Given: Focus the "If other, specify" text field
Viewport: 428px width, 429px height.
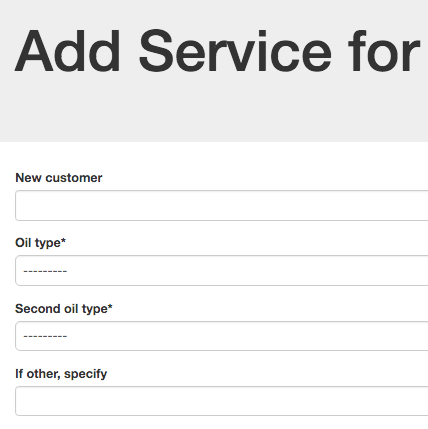Looking at the screenshot, I should coord(222,401).
